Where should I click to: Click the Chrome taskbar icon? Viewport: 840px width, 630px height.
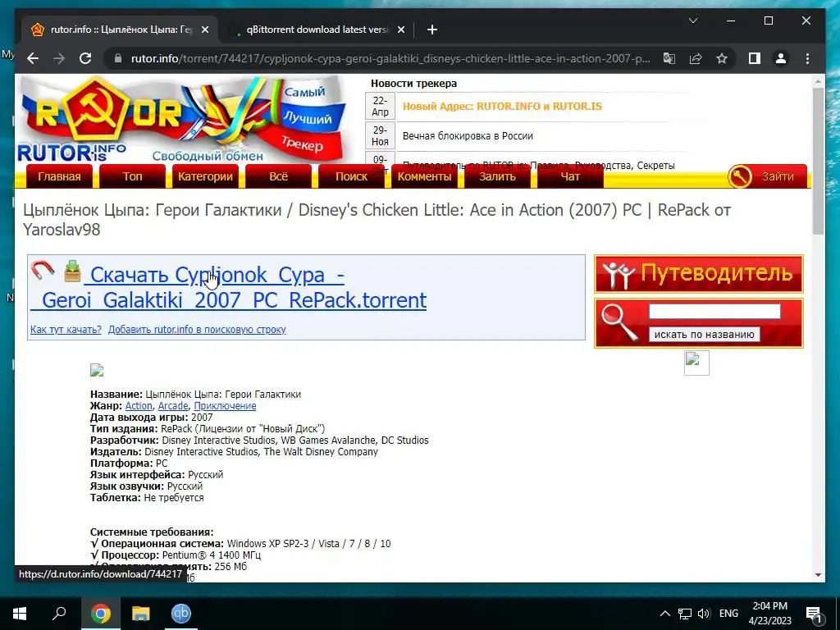click(x=101, y=614)
